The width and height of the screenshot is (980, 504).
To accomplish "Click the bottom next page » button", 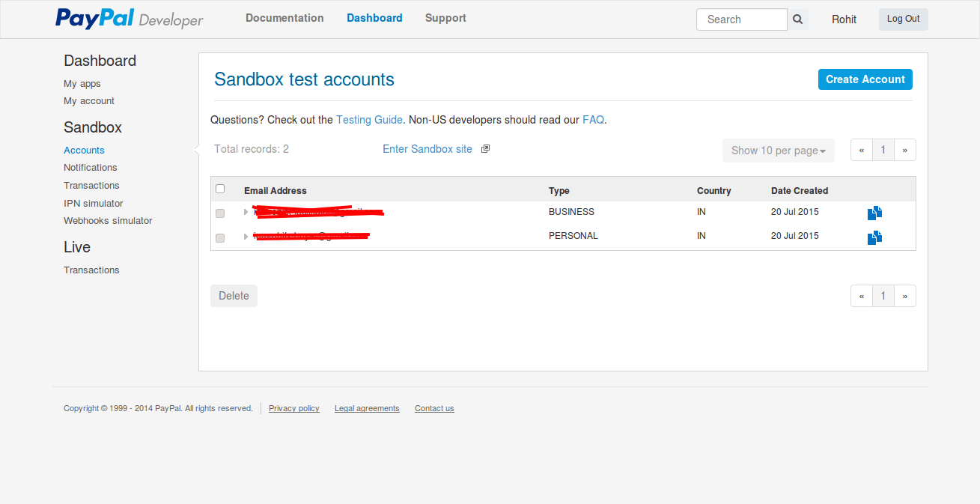I will (x=905, y=296).
